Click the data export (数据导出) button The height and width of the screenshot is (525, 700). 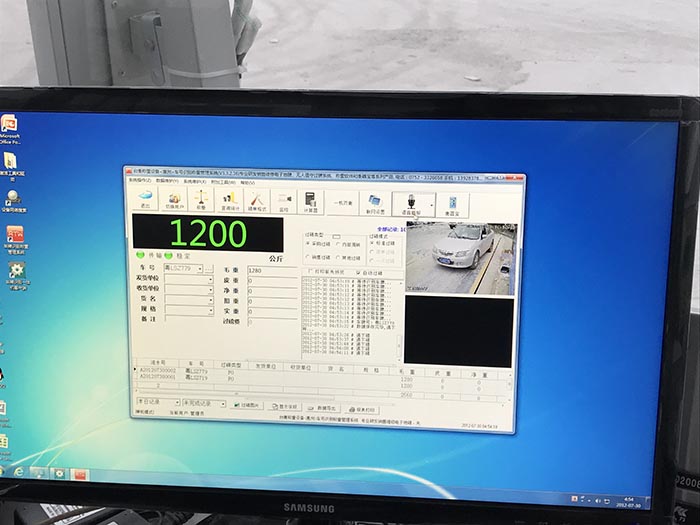[x=322, y=408]
